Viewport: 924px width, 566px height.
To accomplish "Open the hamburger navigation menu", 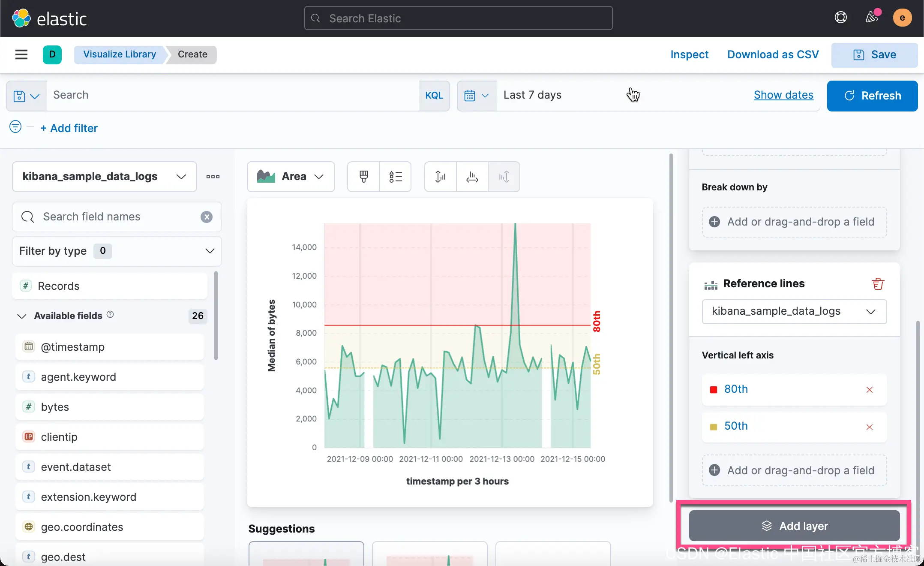I will (x=21, y=54).
